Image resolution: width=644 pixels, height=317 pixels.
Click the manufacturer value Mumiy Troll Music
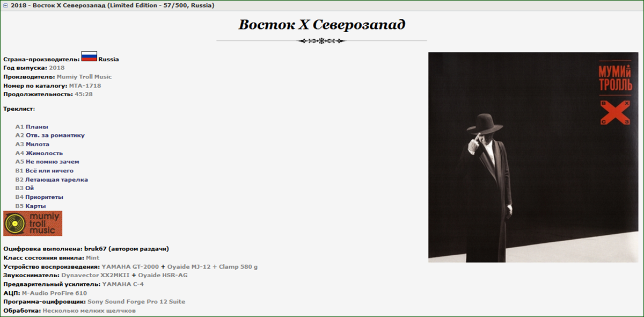84,77
